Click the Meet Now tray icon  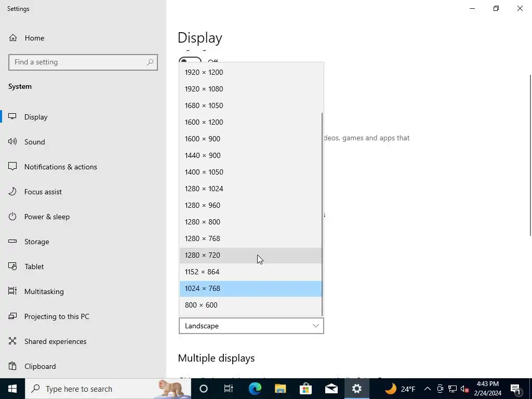(440, 389)
